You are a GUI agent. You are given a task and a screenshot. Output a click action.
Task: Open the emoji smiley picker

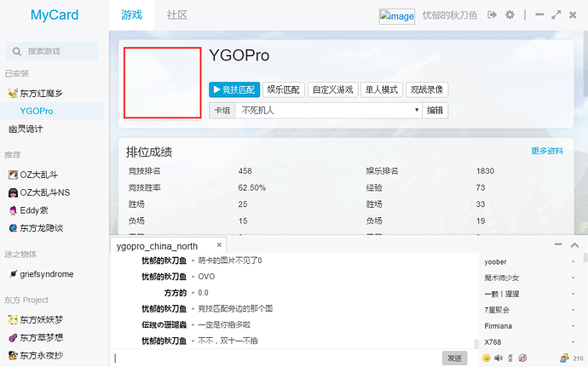(486, 358)
